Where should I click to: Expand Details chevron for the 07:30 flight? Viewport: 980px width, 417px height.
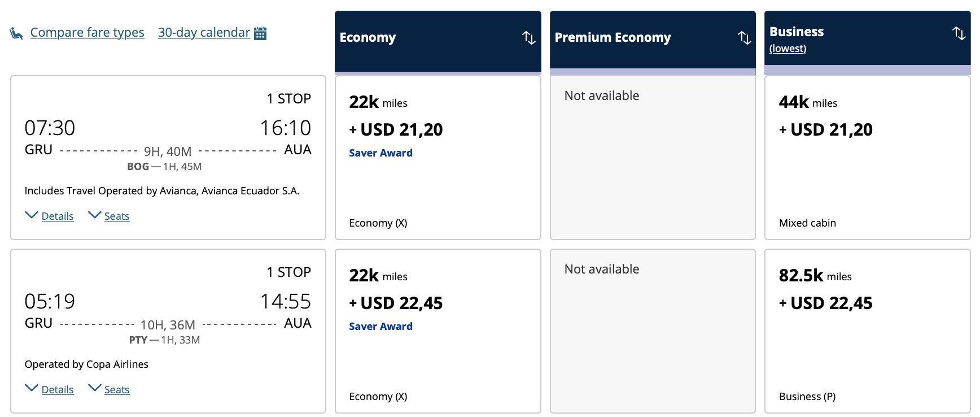click(32, 215)
